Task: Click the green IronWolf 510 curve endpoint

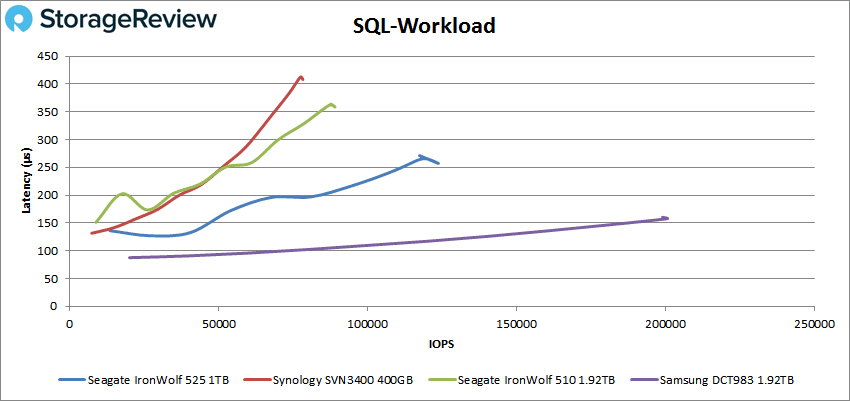Action: [x=334, y=106]
